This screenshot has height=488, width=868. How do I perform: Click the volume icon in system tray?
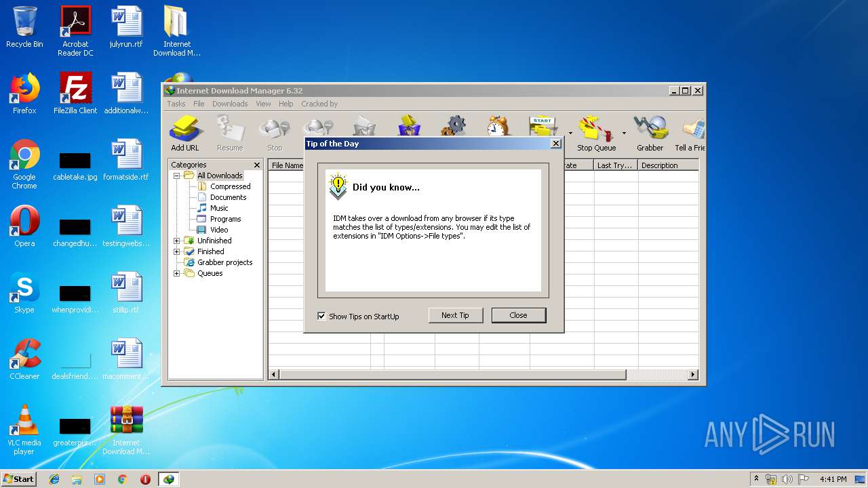click(788, 479)
